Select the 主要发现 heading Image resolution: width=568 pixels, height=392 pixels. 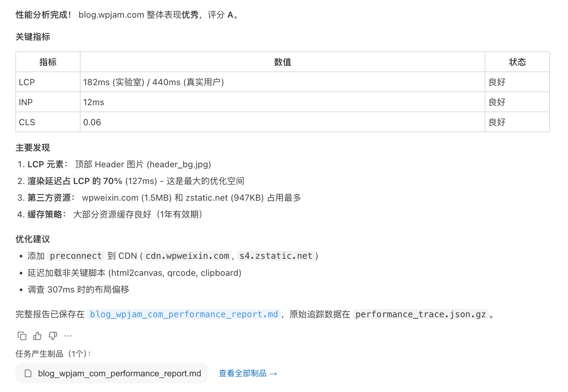(33, 147)
